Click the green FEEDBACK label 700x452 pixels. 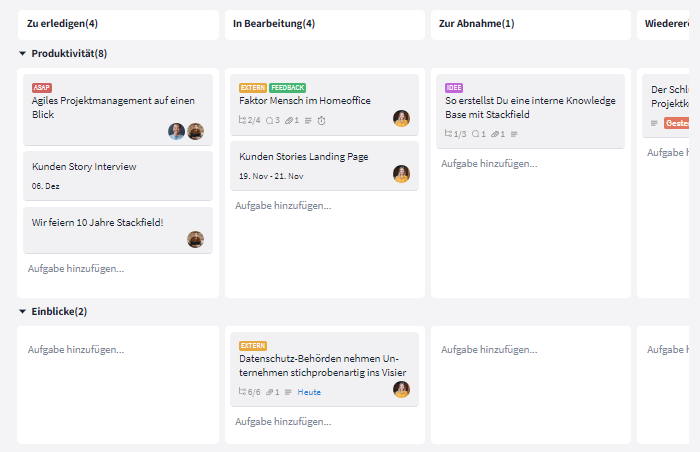(287, 88)
